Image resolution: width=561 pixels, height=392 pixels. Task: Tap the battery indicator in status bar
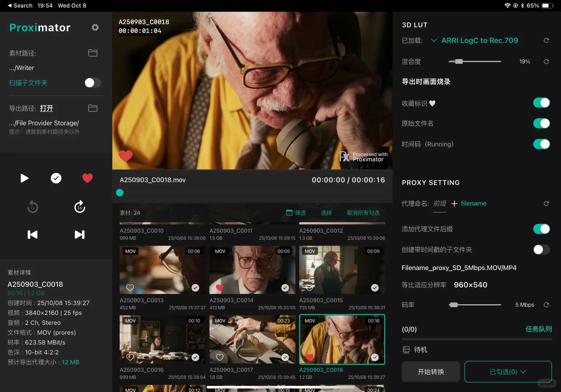coord(548,5)
